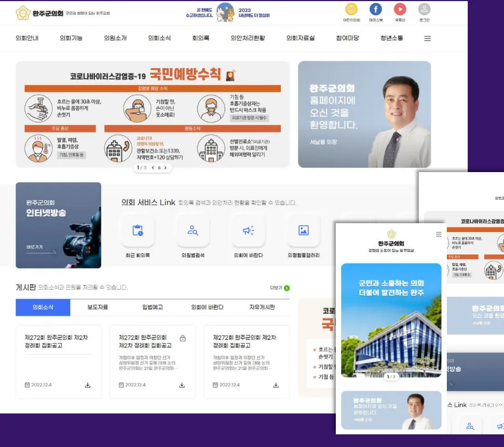Select the 의회소식 board tab
This screenshot has height=447, width=504.
point(43,307)
